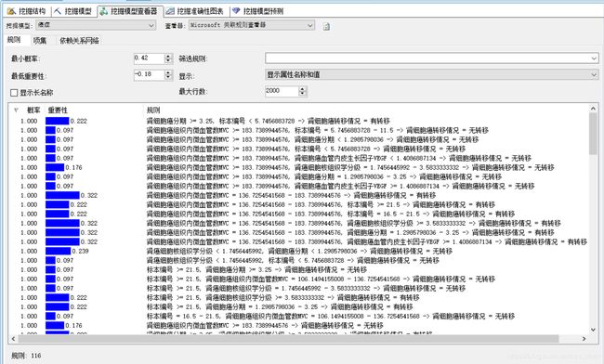The height and width of the screenshot is (364, 604).
Task: Increase 最大行数 with the up arrow
Action: 302,89
